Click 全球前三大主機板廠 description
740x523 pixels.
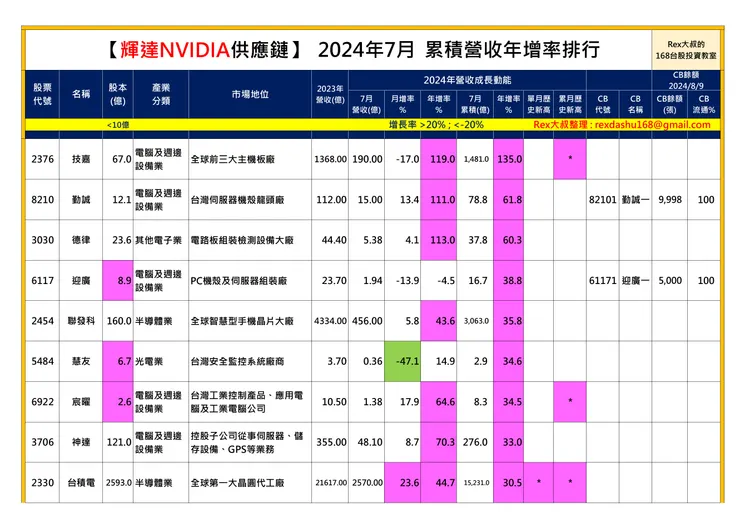coord(233,159)
